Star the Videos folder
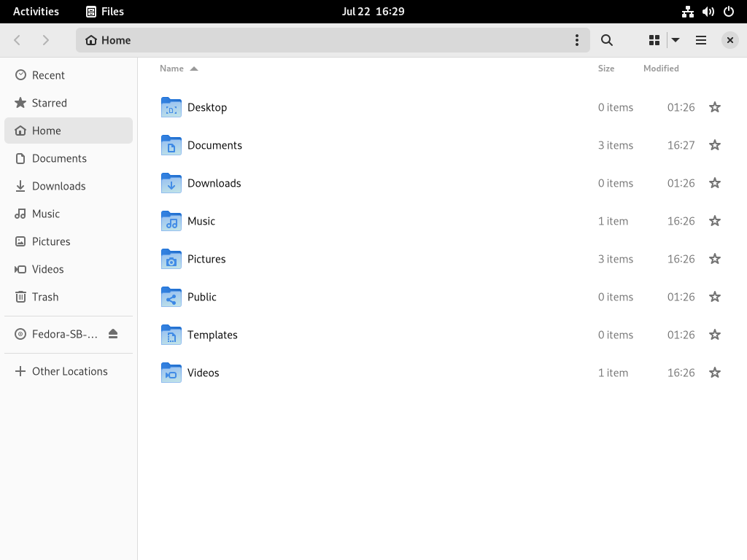The height and width of the screenshot is (560, 747). tap(715, 373)
